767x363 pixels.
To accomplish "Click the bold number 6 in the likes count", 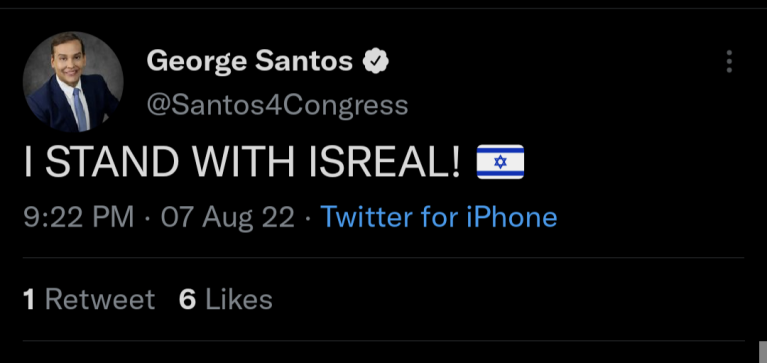I will [187, 299].
